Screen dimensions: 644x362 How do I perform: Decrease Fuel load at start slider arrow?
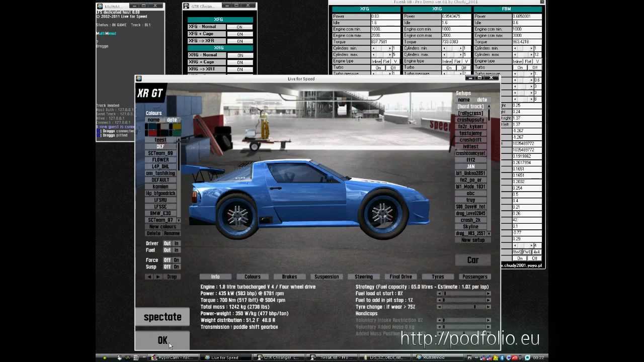[x=439, y=294]
